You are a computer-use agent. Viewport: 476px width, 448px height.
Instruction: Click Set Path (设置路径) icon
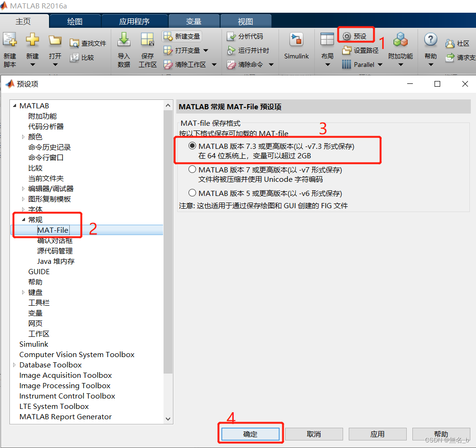347,50
